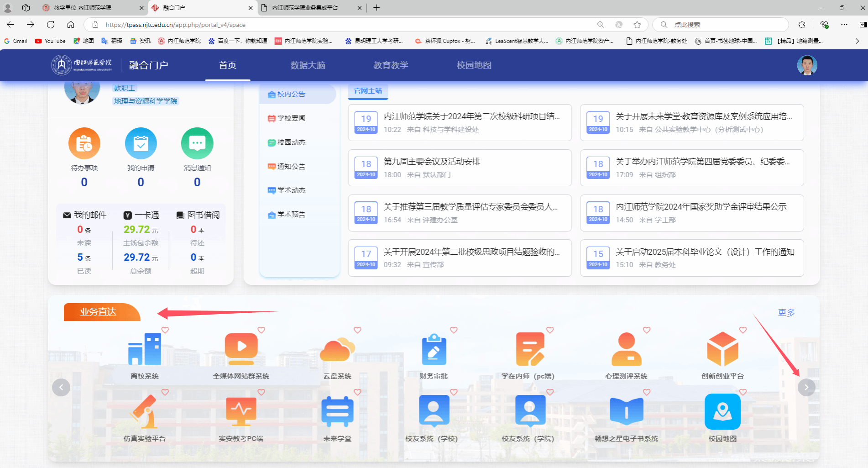Toggle favorite heart for 校园地图 app
Image resolution: width=868 pixels, height=468 pixels.
click(743, 392)
